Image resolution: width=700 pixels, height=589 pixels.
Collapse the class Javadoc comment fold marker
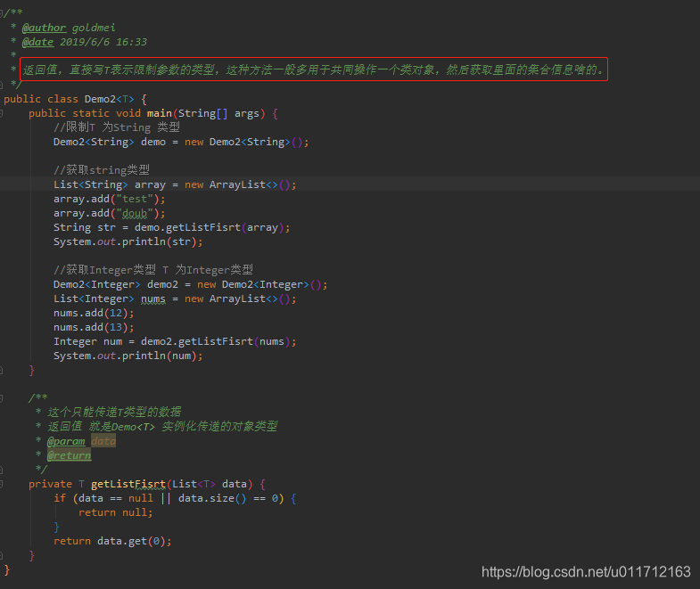pos(2,13)
